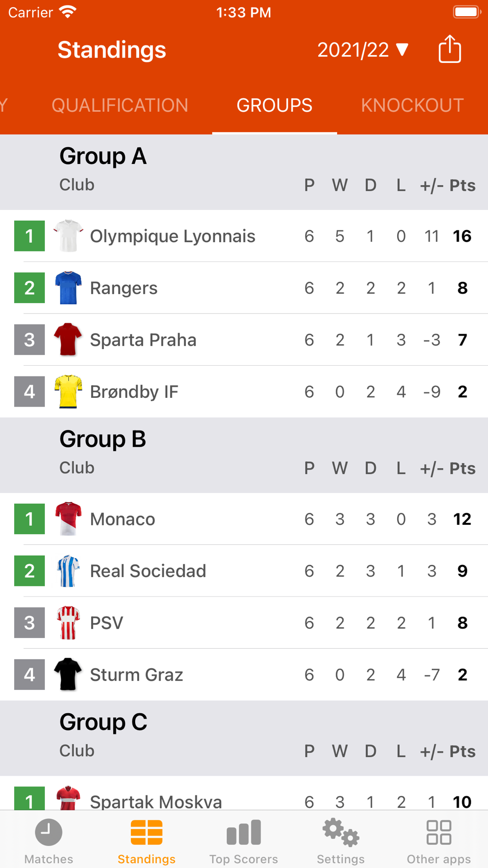
Task: Switch to the KNOCKOUT tab
Action: [x=412, y=105]
